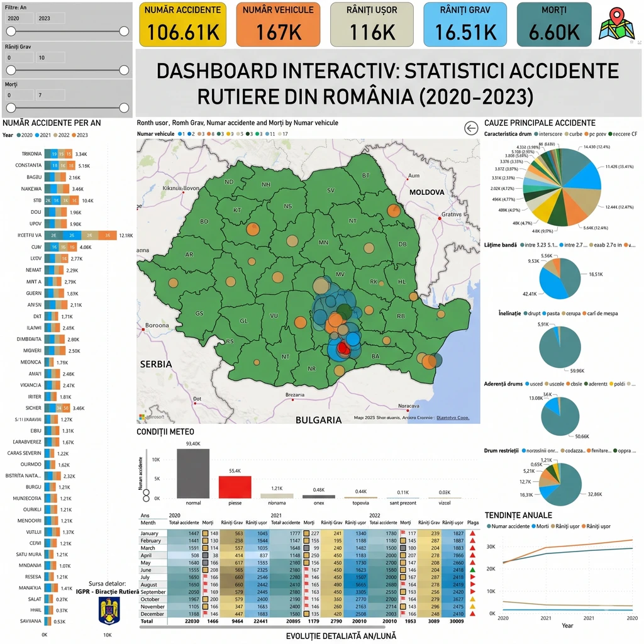Filter by the 'interscore' road characteristic legend
Screen dimensions: 644x644
[548, 134]
